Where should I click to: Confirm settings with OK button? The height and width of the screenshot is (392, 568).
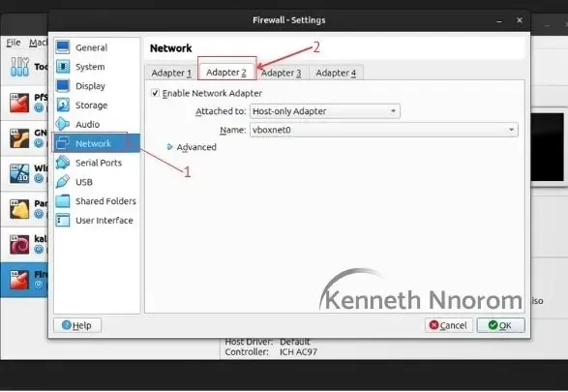pyautogui.click(x=500, y=325)
